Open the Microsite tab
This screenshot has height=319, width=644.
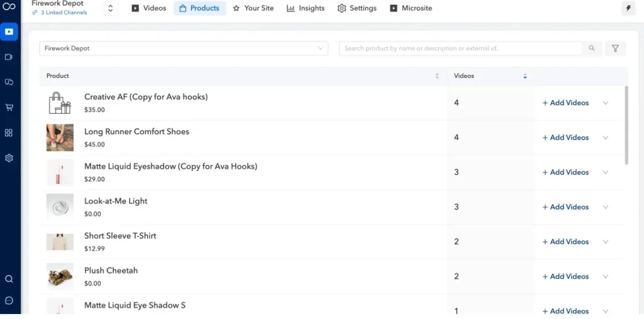pos(411,8)
